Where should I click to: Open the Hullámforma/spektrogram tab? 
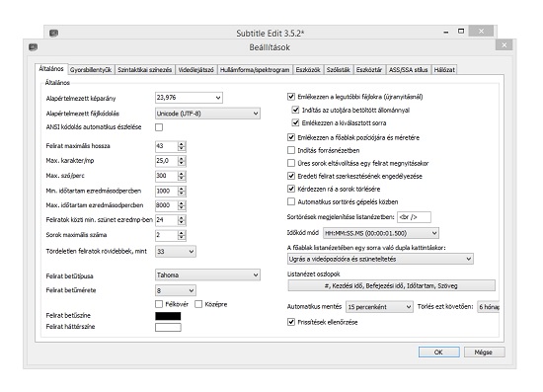[x=255, y=69]
